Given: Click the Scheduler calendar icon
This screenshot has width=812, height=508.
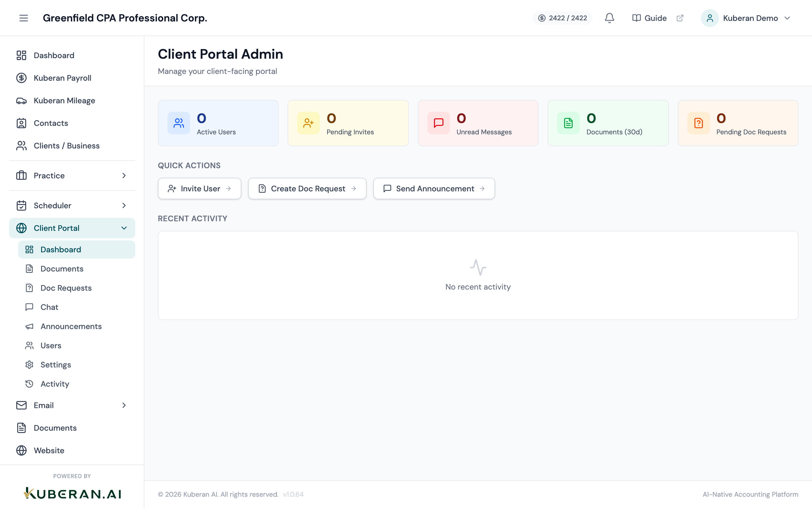Looking at the screenshot, I should pyautogui.click(x=21, y=205).
